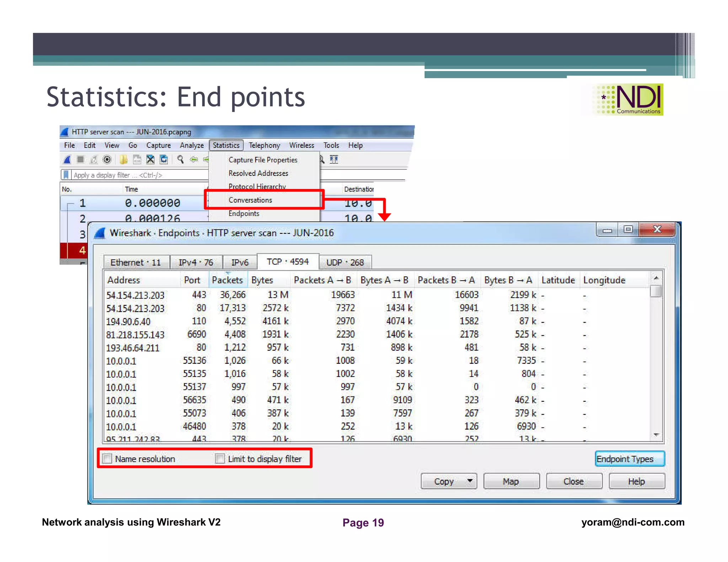728x562 pixels.
Task: Open the Telephony menu
Action: pyautogui.click(x=264, y=145)
